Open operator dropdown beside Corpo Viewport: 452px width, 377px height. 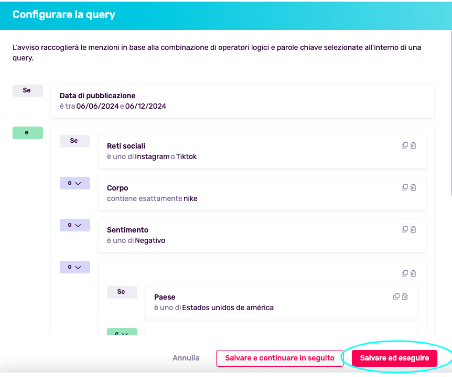[x=75, y=183]
